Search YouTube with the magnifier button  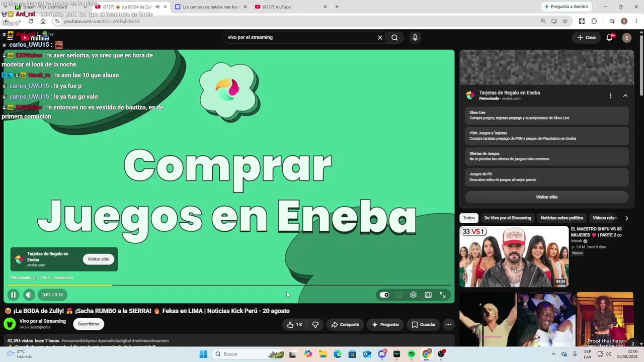click(x=394, y=37)
